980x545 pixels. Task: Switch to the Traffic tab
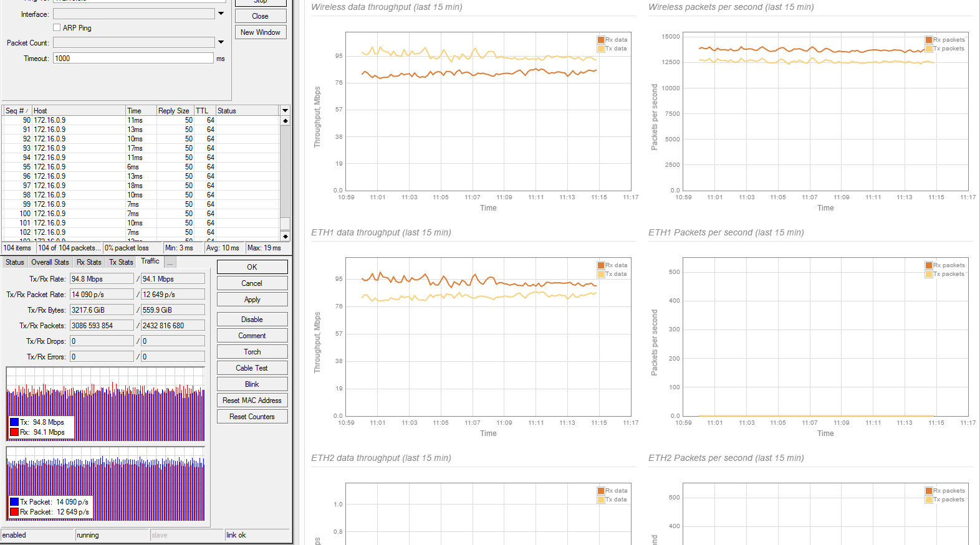click(150, 261)
